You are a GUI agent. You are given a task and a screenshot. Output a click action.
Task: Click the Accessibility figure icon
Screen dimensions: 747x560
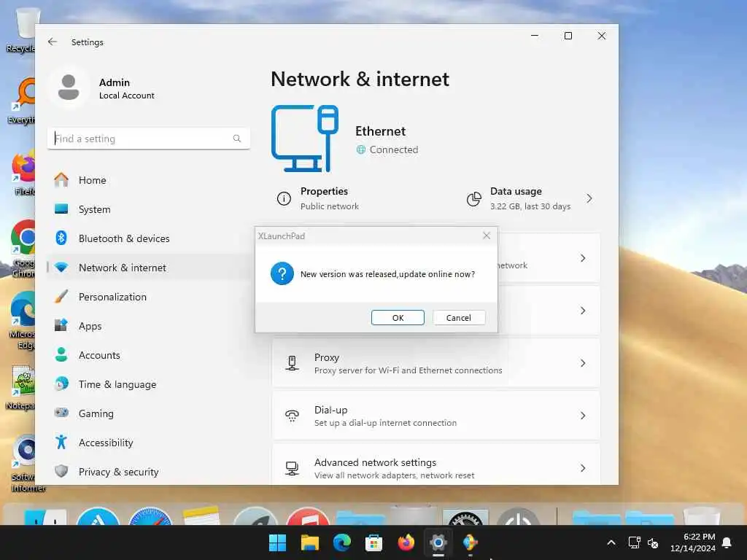pos(61,442)
